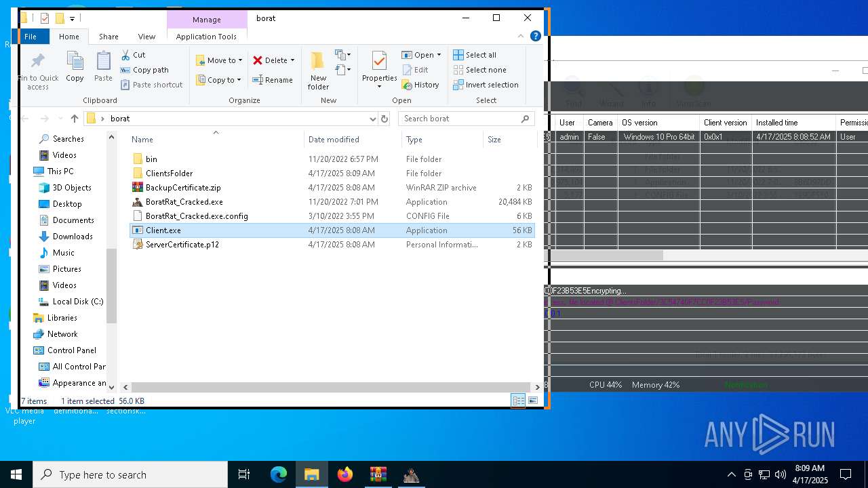This screenshot has width=868, height=488.
Task: Refresh the borat folder view
Action: [384, 119]
